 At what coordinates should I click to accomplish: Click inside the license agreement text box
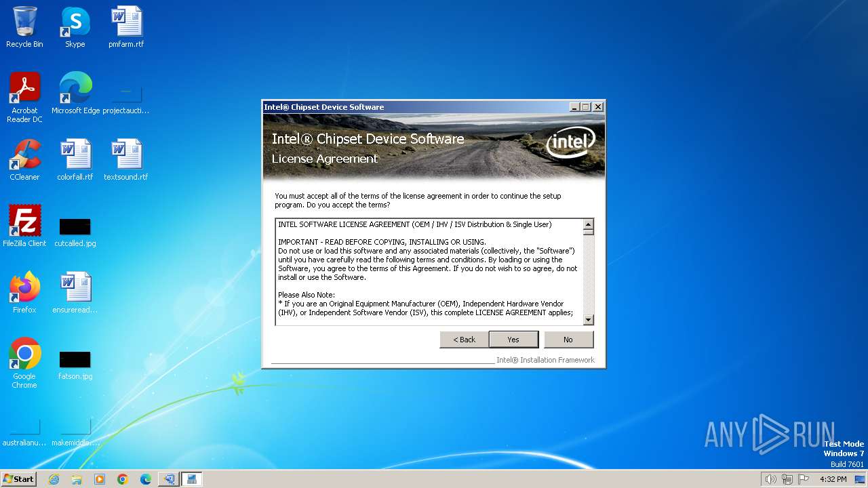[429, 272]
